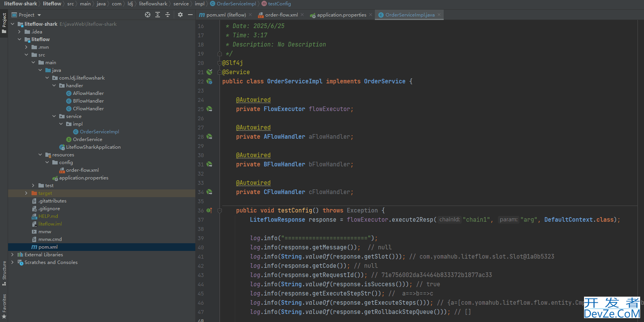Open CFlowHandler class in tree
The image size is (644, 322).
pyautogui.click(x=88, y=108)
